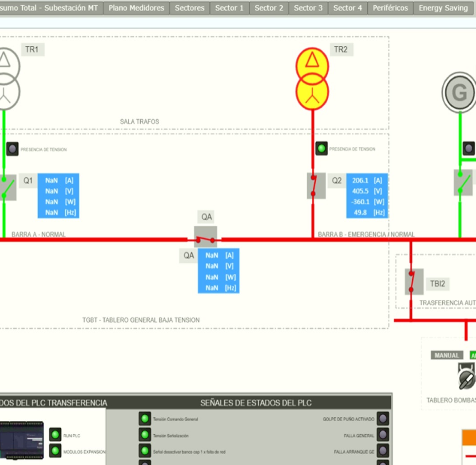The height and width of the screenshot is (465, 476).
Task: Toggle the Q2 breaker switch
Action: (316, 186)
